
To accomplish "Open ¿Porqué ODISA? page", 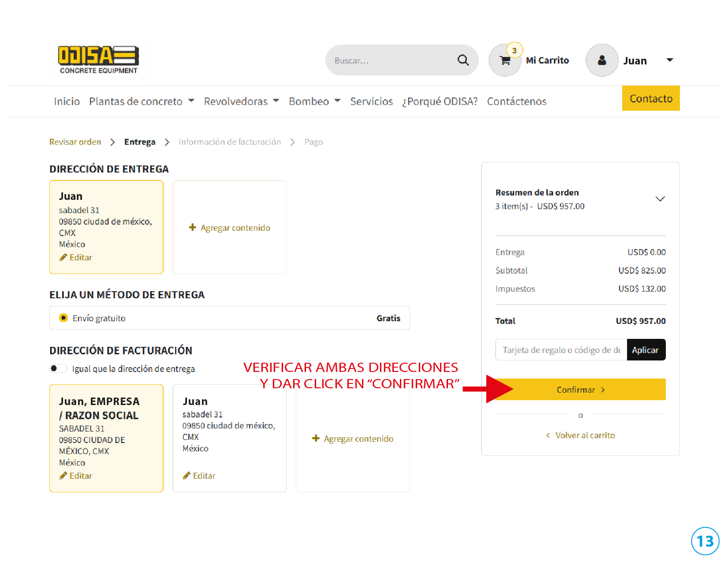I will (x=440, y=101).
